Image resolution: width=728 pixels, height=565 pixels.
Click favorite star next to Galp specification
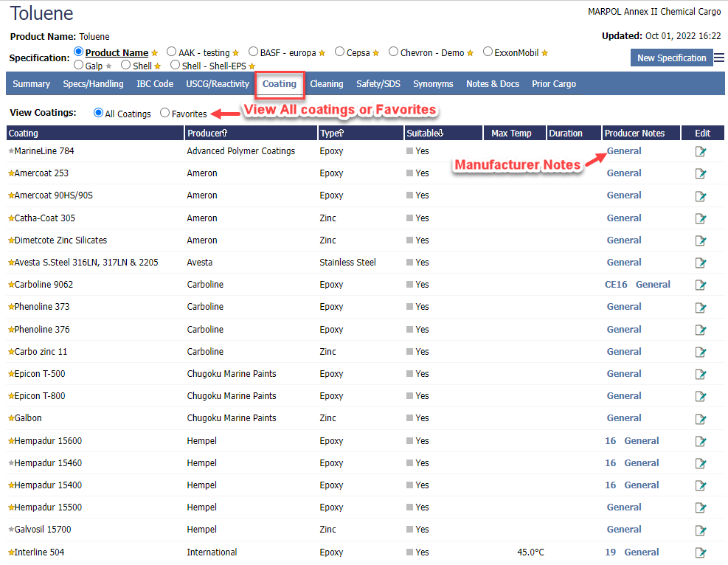tap(109, 66)
